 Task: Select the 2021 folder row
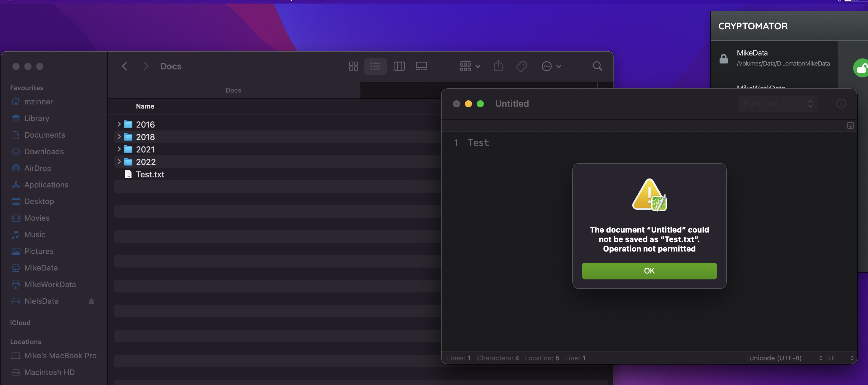coord(277,149)
